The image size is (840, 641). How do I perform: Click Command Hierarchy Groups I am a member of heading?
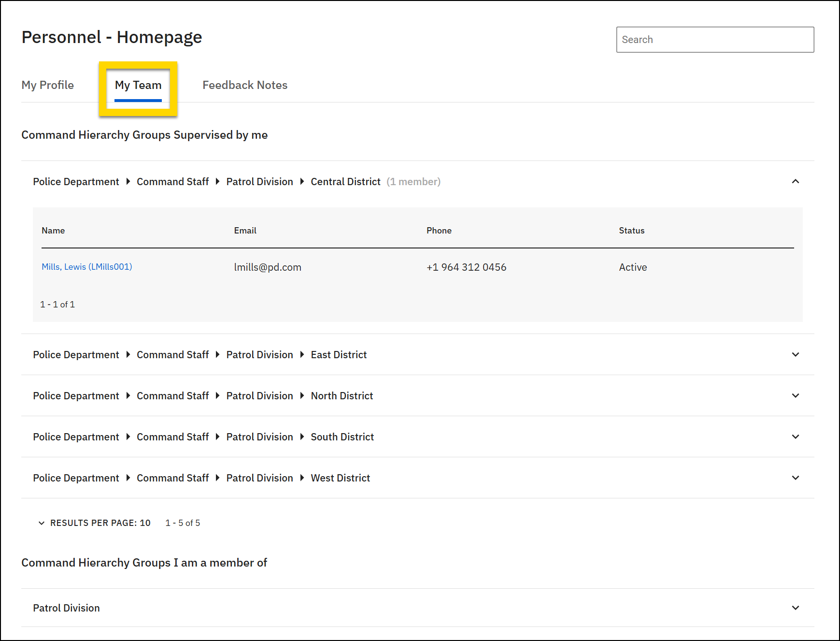[x=144, y=563]
